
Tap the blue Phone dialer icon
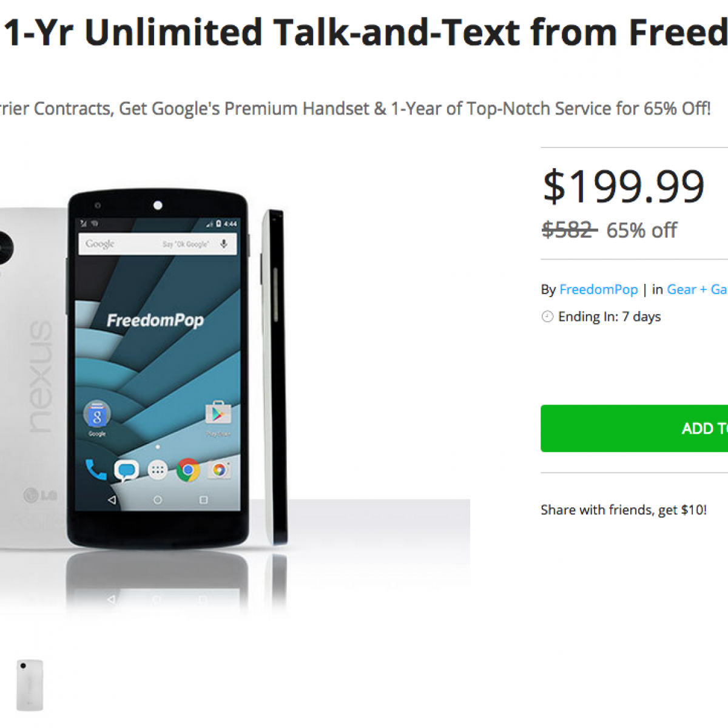click(x=95, y=470)
